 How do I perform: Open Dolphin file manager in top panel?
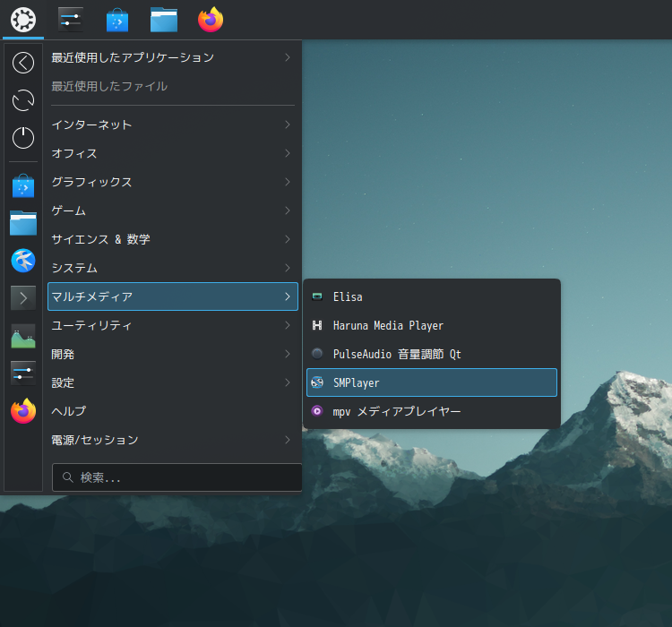point(164,20)
